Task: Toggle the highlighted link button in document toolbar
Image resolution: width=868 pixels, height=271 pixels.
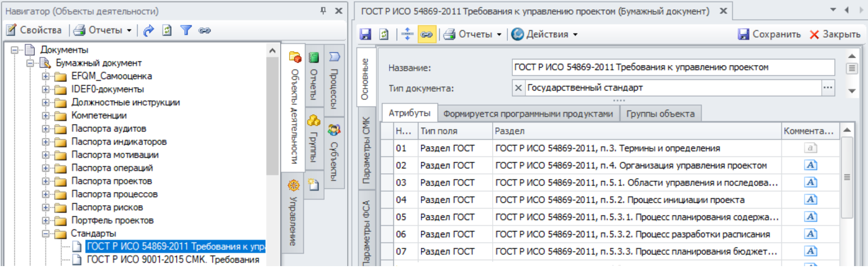Action: tap(426, 34)
